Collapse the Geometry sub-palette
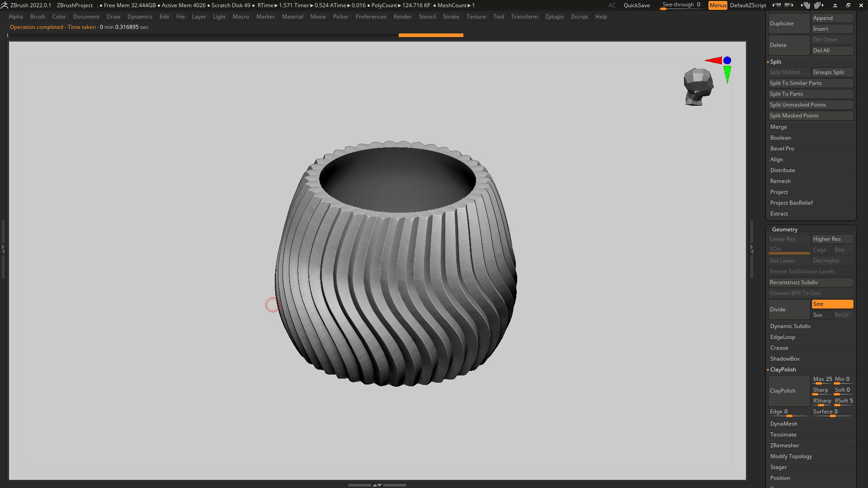Screen dimensions: 868x488 [784, 230]
